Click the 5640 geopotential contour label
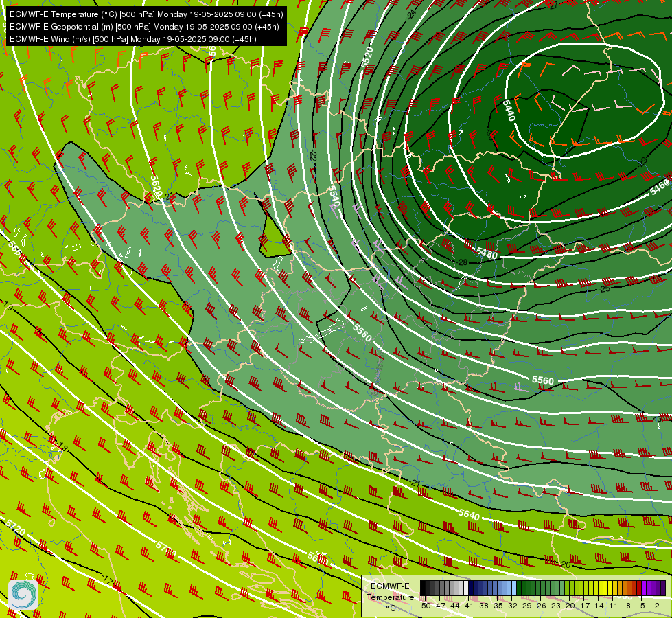 (x=469, y=514)
